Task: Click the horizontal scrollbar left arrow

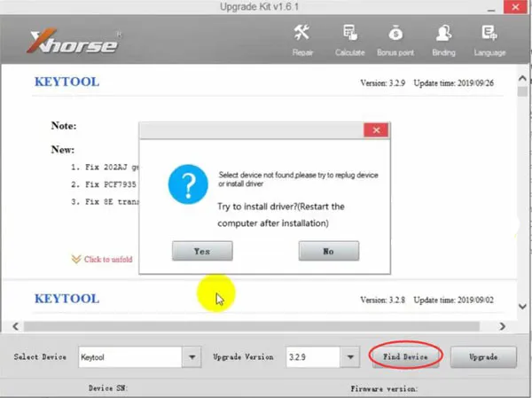Action: click(16, 326)
